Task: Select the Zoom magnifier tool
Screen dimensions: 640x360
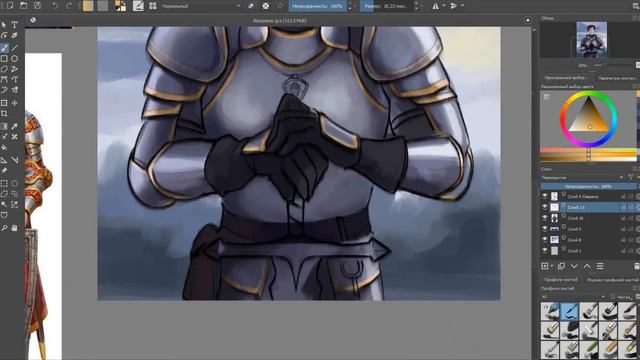Action: click(4, 228)
